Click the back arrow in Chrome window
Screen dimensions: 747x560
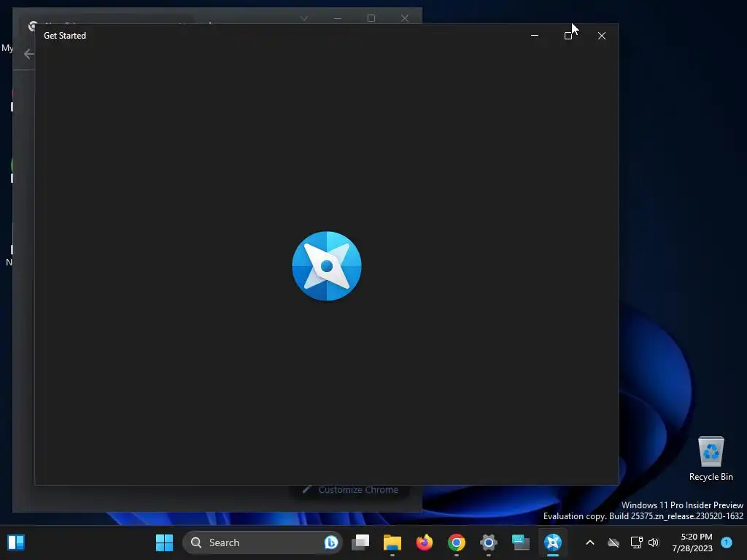[29, 54]
